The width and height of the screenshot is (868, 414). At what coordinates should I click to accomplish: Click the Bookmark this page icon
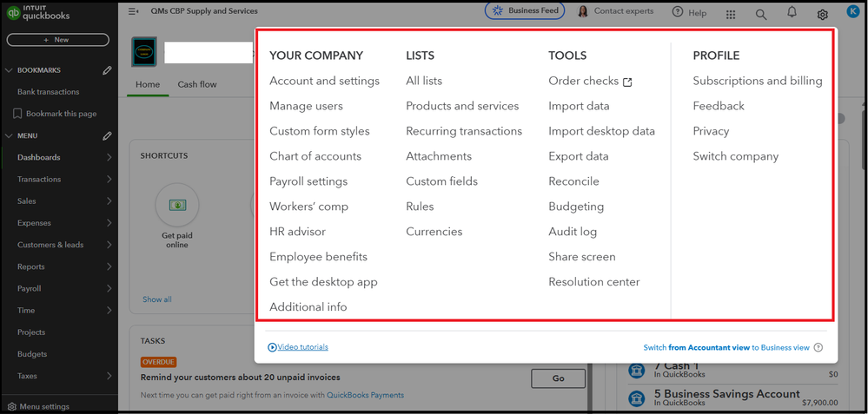17,114
